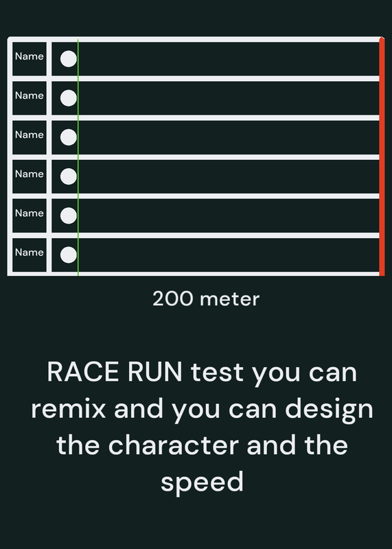
Task: Click the green start line
Action: [78, 158]
